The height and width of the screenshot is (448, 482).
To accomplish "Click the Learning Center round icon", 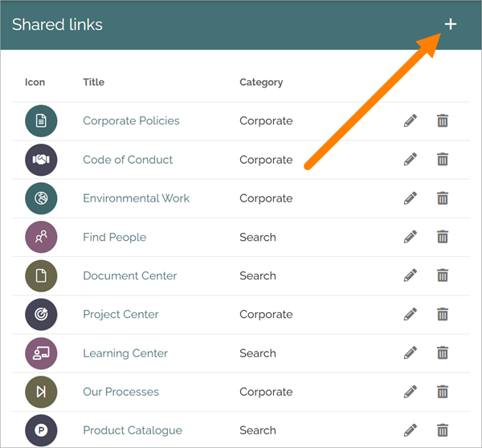I will coord(41,353).
